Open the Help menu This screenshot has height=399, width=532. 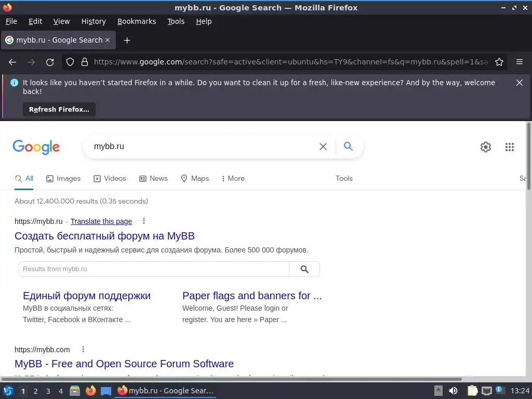click(x=204, y=21)
